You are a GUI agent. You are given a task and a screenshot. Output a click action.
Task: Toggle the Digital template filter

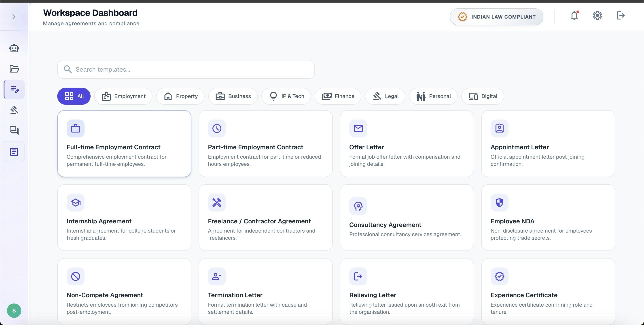pos(482,96)
